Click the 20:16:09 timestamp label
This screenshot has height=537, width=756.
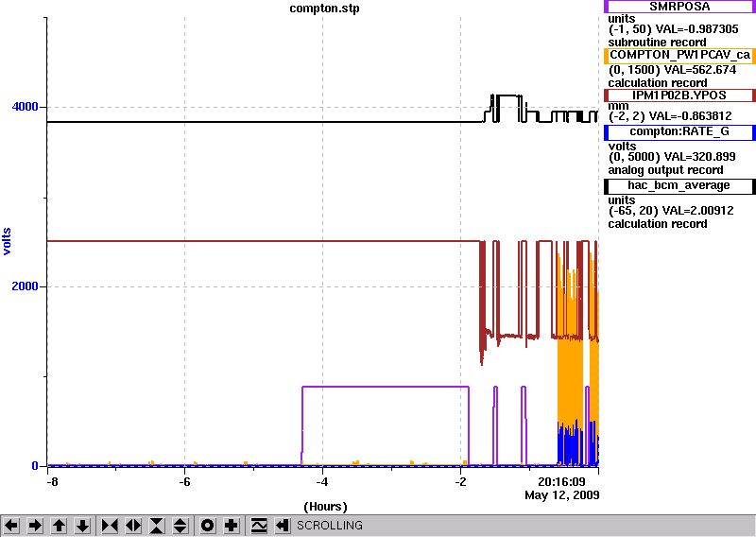(561, 481)
